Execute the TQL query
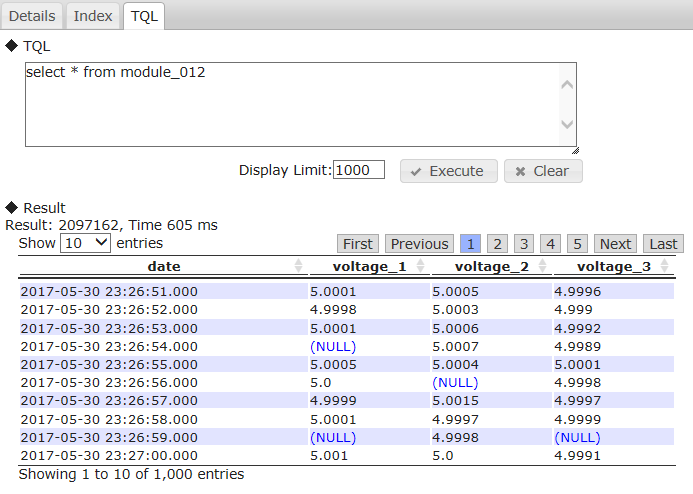The width and height of the screenshot is (693, 494). coord(447,171)
